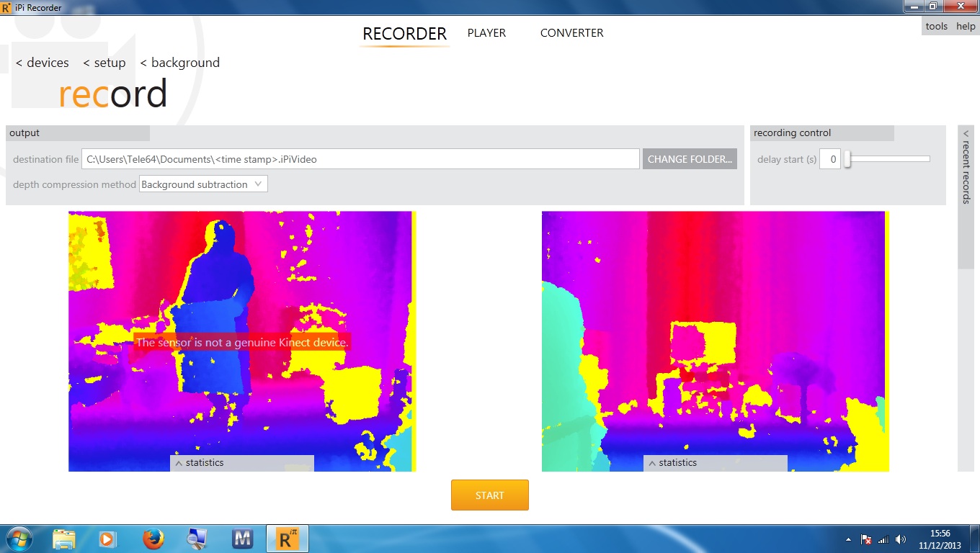This screenshot has height=553, width=980.
Task: Open the volume speaker tray icon
Action: coord(901,539)
